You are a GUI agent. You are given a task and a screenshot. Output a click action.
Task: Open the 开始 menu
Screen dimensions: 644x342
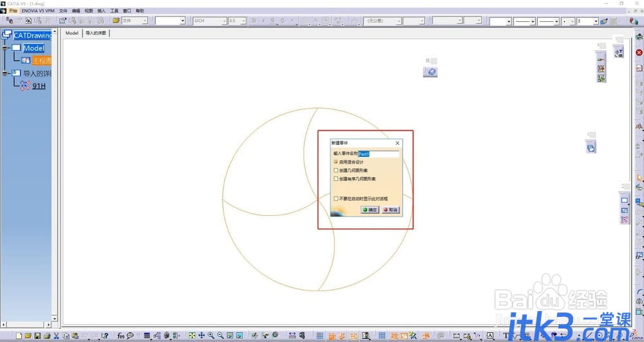coord(13,11)
